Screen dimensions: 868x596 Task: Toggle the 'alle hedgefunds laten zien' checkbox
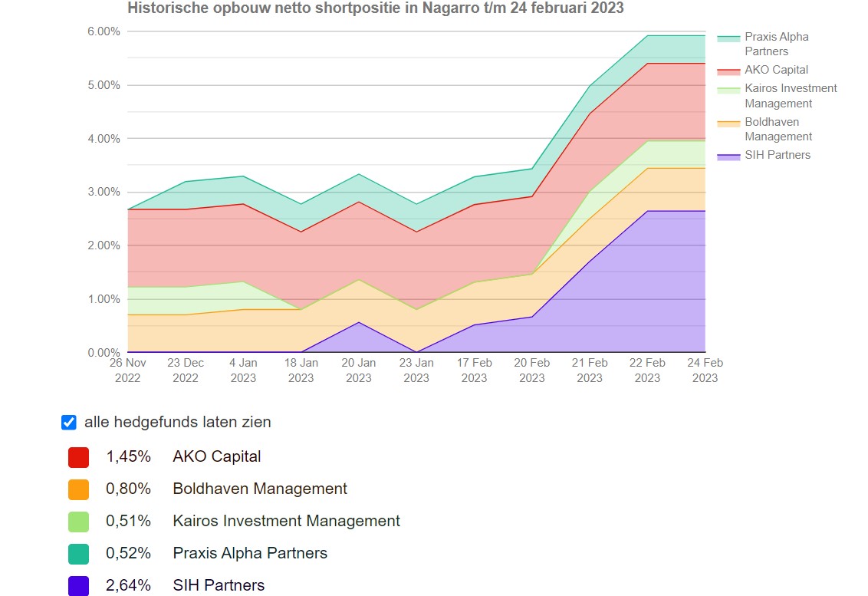click(x=69, y=423)
